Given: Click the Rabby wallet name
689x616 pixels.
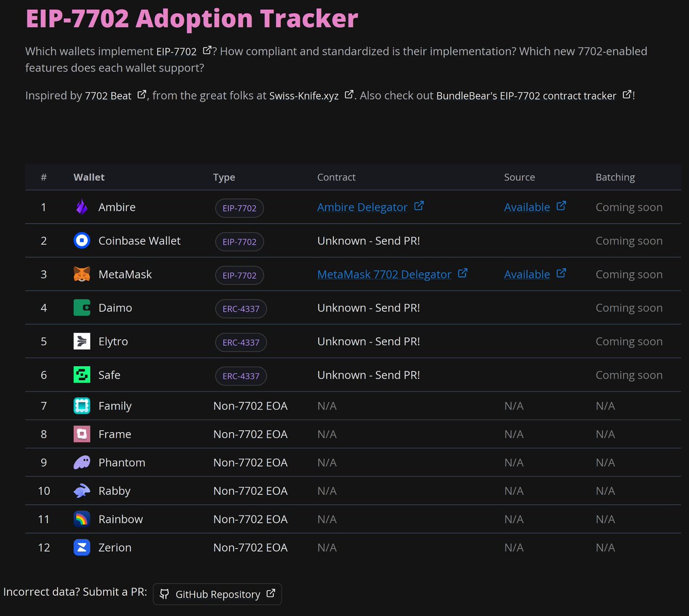Looking at the screenshot, I should pos(114,491).
